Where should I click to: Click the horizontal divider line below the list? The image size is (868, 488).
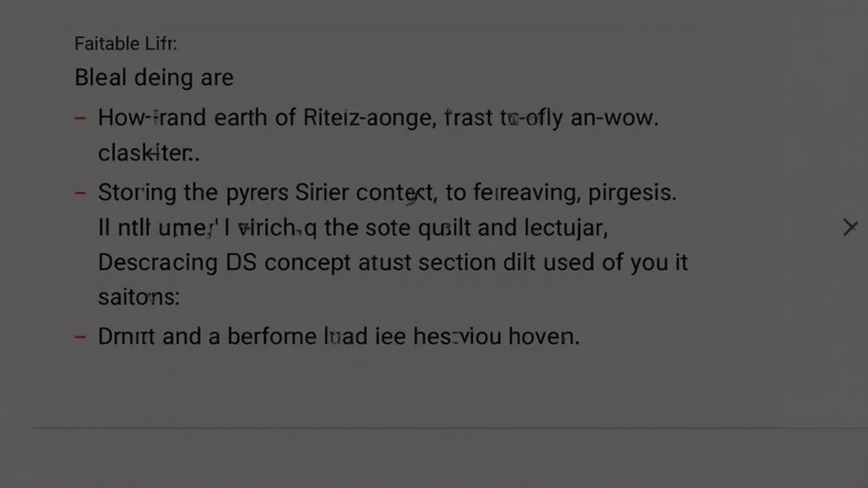[450, 429]
